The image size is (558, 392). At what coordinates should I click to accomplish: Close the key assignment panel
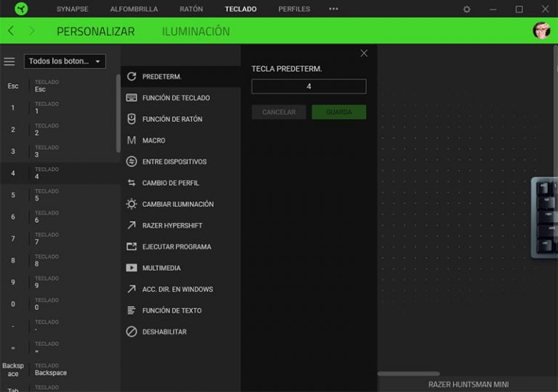364,54
